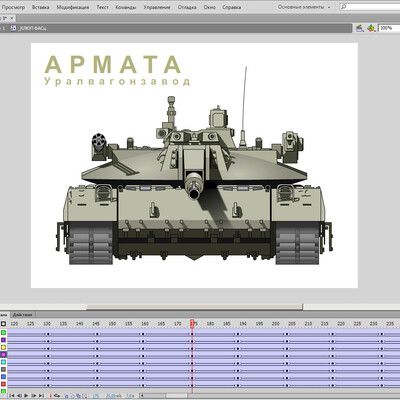Toggle the blue layer outline swatch

[3, 377]
